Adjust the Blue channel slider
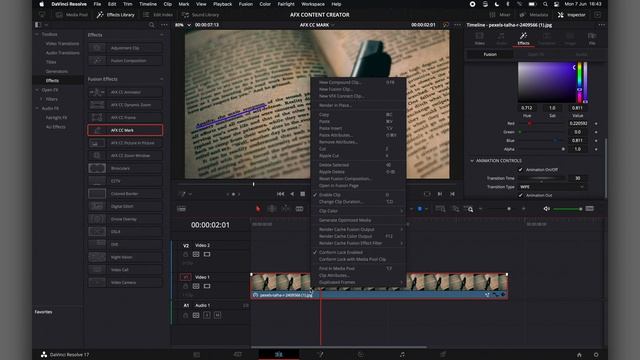The width and height of the screenshot is (640, 360). pos(541,140)
